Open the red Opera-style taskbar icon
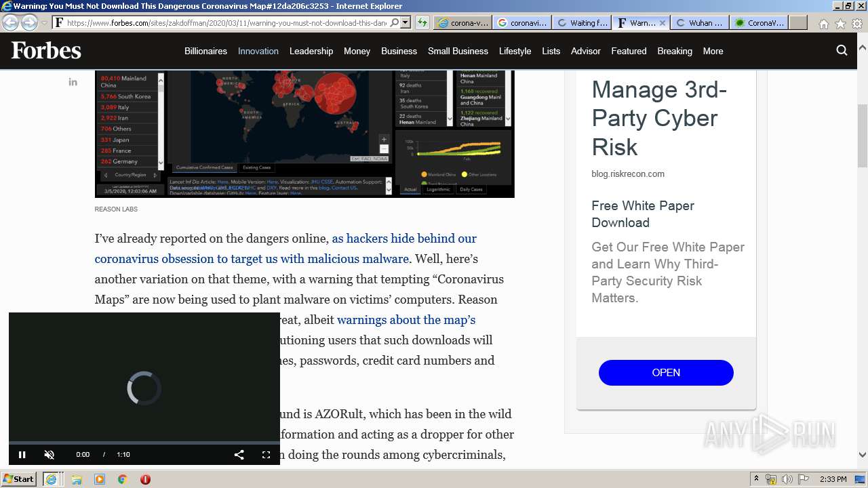 click(x=145, y=479)
